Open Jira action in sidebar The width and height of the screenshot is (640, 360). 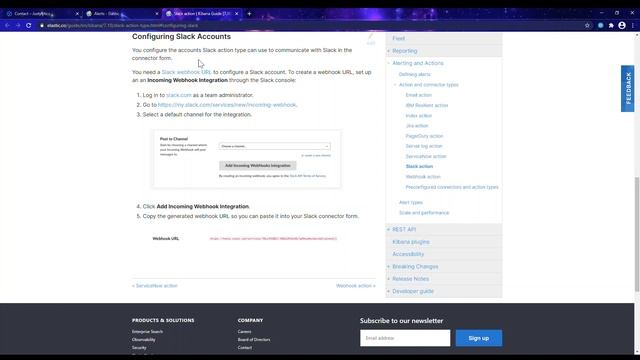coord(417,126)
